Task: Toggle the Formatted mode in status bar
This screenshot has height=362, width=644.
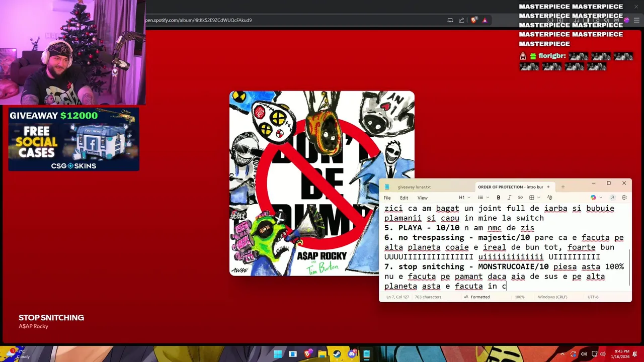Action: click(477, 297)
